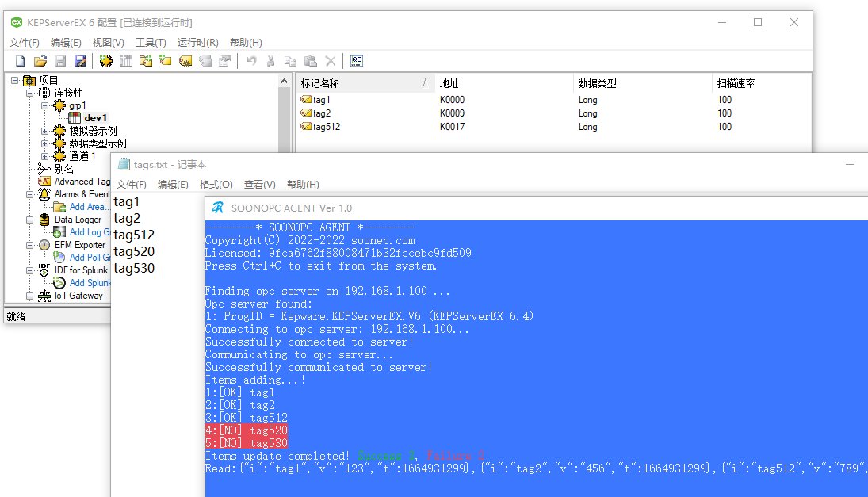Click the IoT Gateway network icon
The width and height of the screenshot is (868, 497).
coord(44,296)
